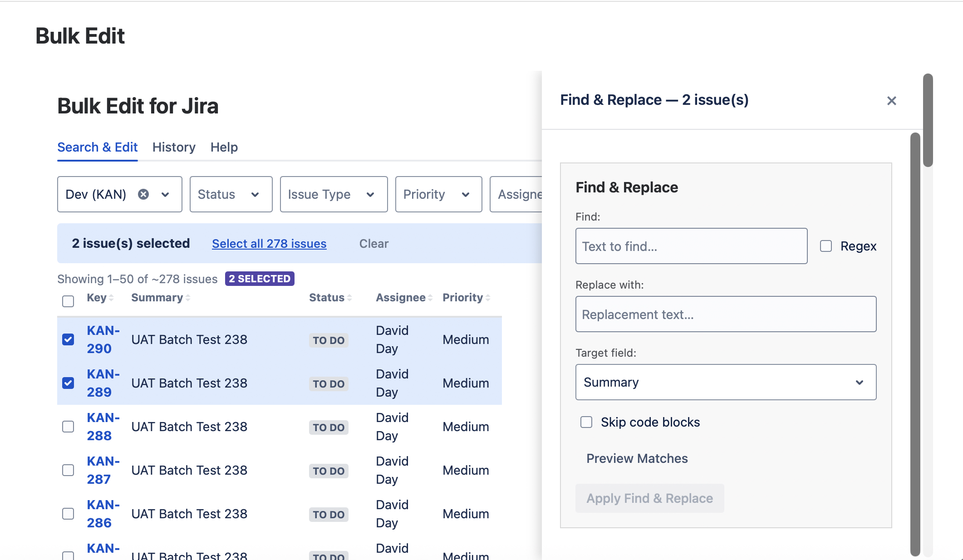This screenshot has width=963, height=560.
Task: Open the Assignee filter dropdown
Action: 516,194
